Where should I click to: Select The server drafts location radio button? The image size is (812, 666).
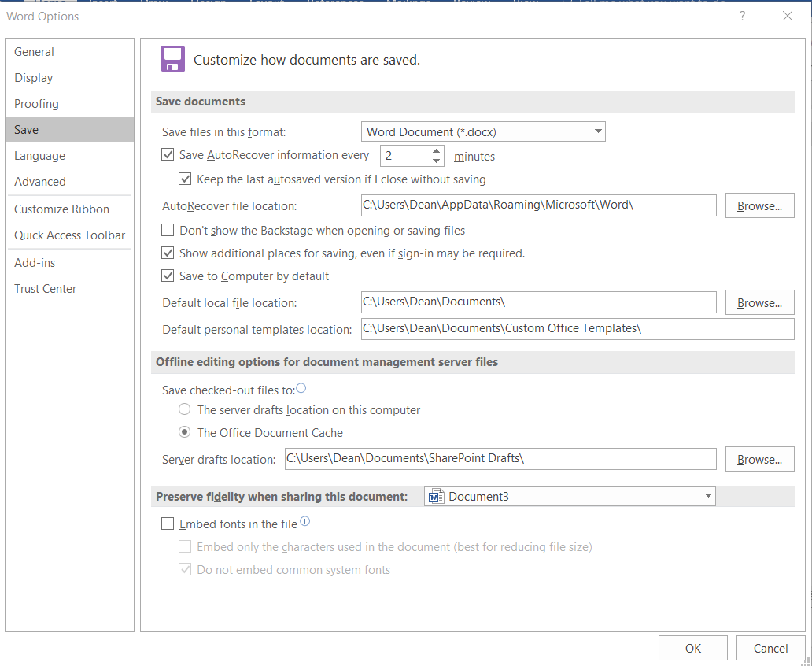tap(184, 409)
